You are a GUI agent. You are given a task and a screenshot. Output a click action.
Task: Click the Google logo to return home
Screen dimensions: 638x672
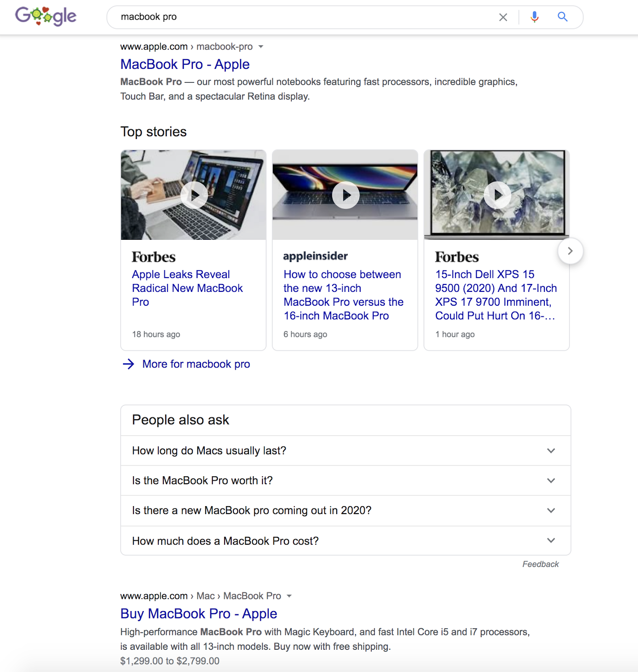coord(45,16)
